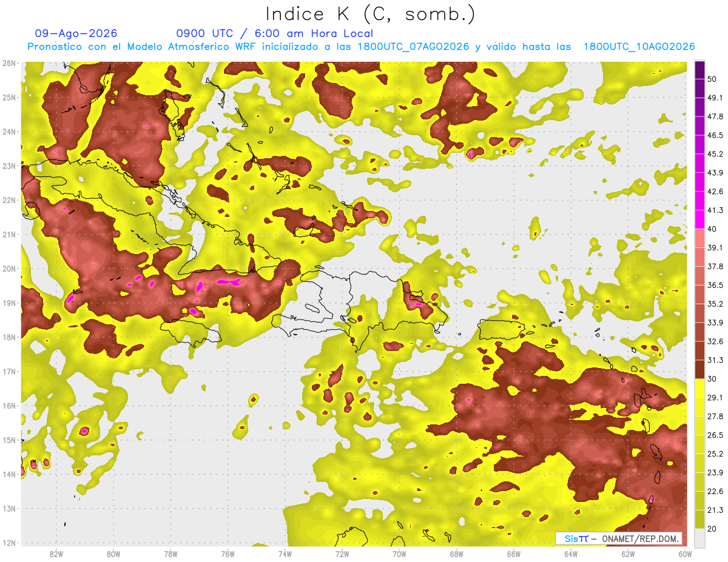
Task: Click the bright magenta colorbar band between 40 and 41.3
Action: click(699, 219)
